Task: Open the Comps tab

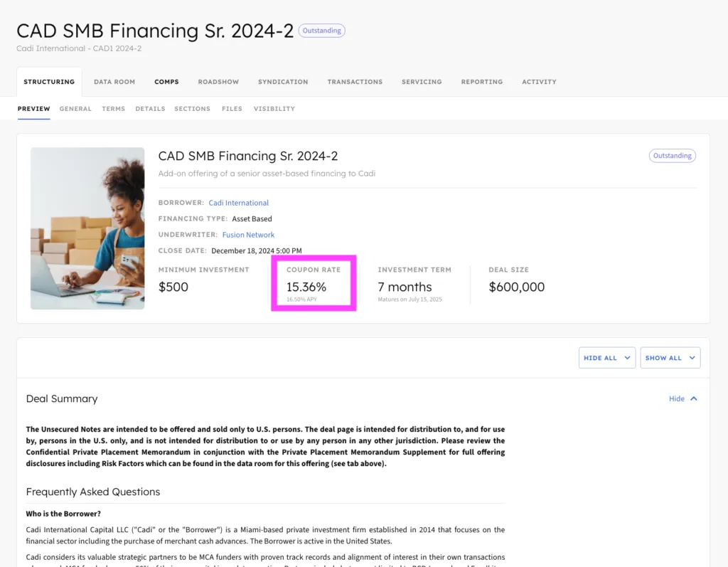Action: [x=166, y=82]
